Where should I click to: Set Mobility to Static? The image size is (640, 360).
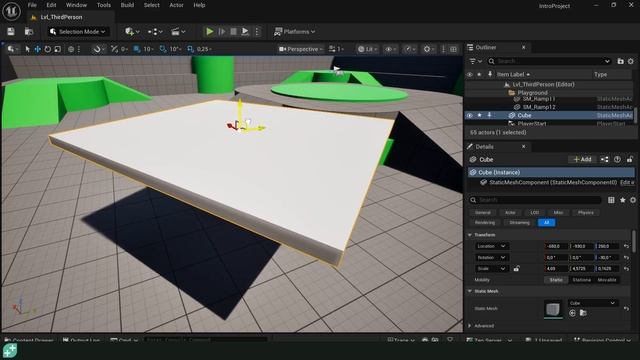pyautogui.click(x=556, y=280)
